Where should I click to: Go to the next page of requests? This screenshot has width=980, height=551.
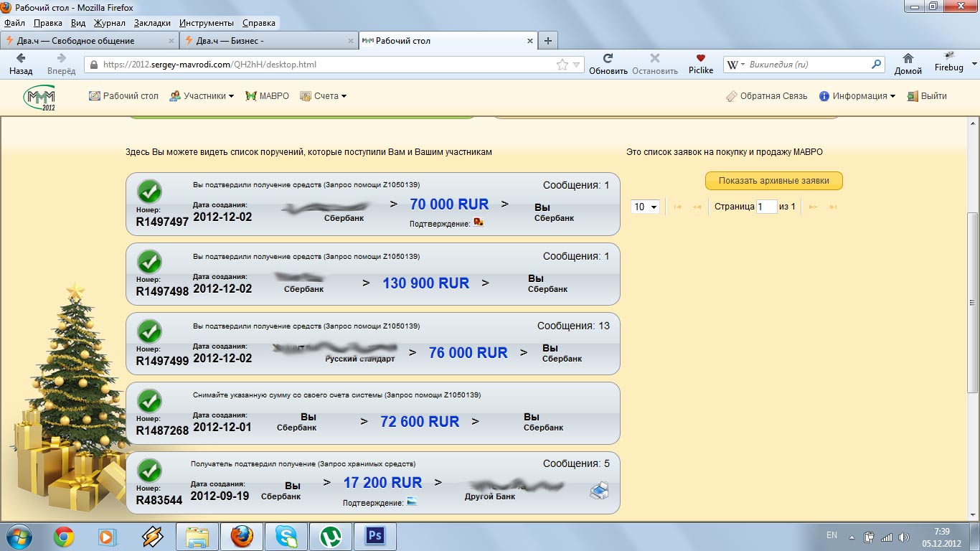[x=813, y=207]
